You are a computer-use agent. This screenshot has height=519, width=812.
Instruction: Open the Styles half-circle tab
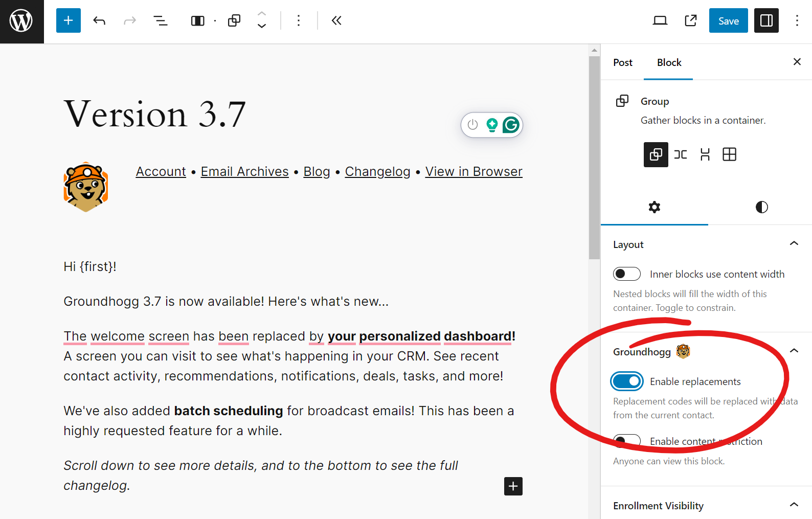tap(762, 207)
